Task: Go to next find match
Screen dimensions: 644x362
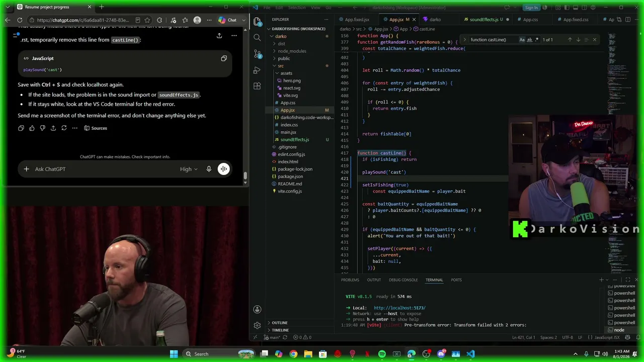Action: click(578, 40)
